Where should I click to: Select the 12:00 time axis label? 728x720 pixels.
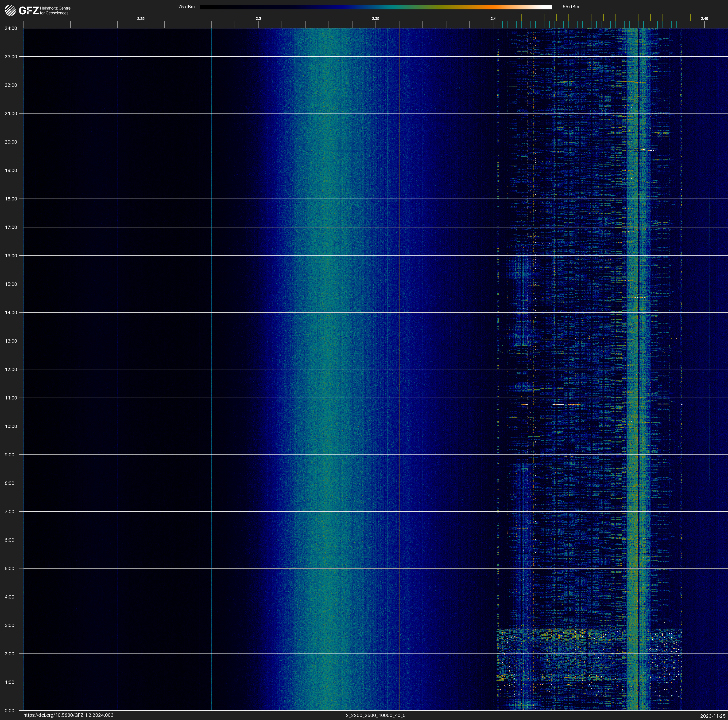[11, 369]
